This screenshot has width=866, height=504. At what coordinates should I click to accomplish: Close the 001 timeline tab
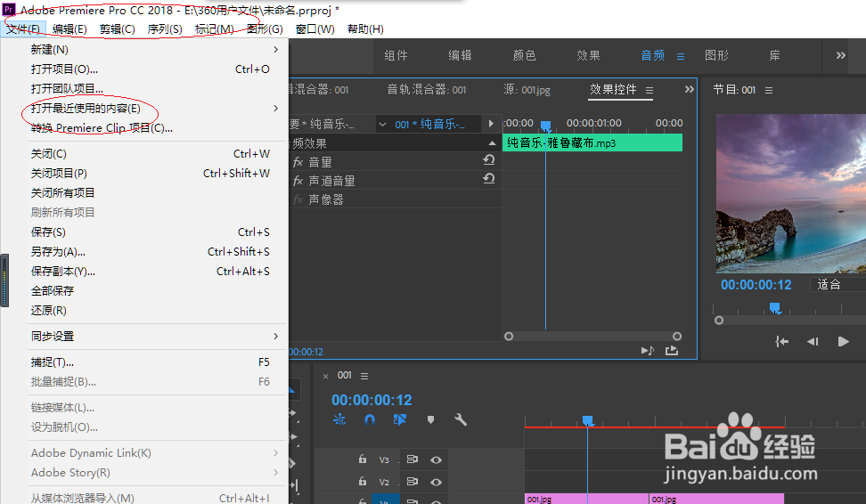coord(325,377)
